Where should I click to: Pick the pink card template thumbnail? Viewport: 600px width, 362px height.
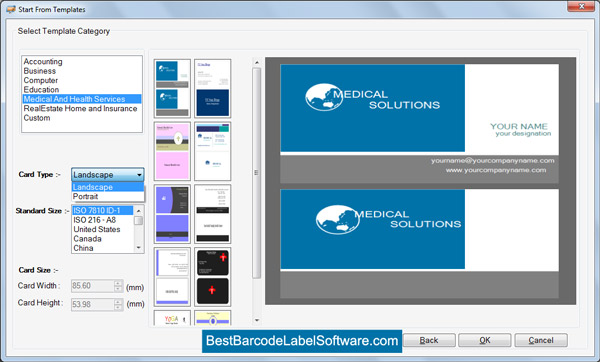pos(172,151)
